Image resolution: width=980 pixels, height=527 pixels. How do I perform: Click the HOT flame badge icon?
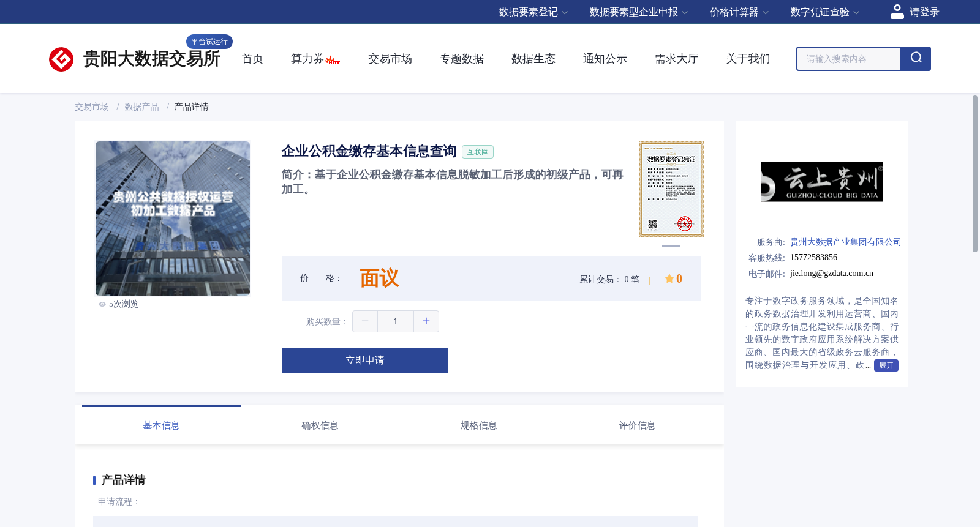333,61
